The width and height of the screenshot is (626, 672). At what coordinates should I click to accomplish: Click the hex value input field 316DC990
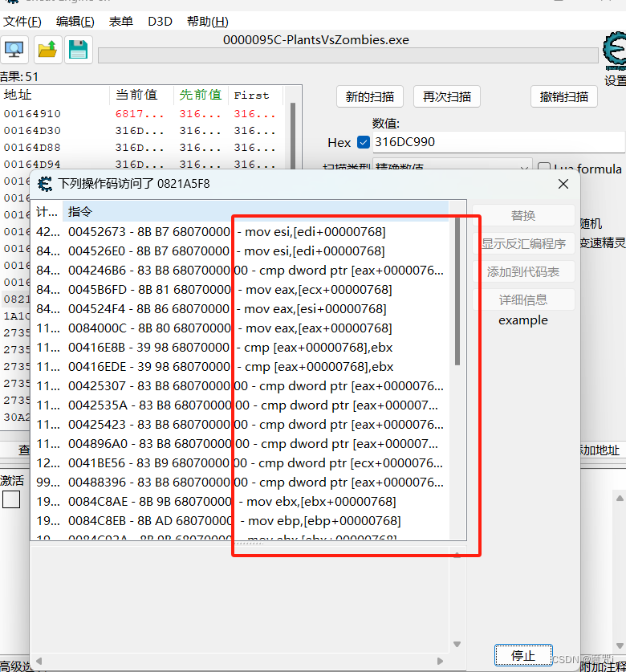coord(498,142)
